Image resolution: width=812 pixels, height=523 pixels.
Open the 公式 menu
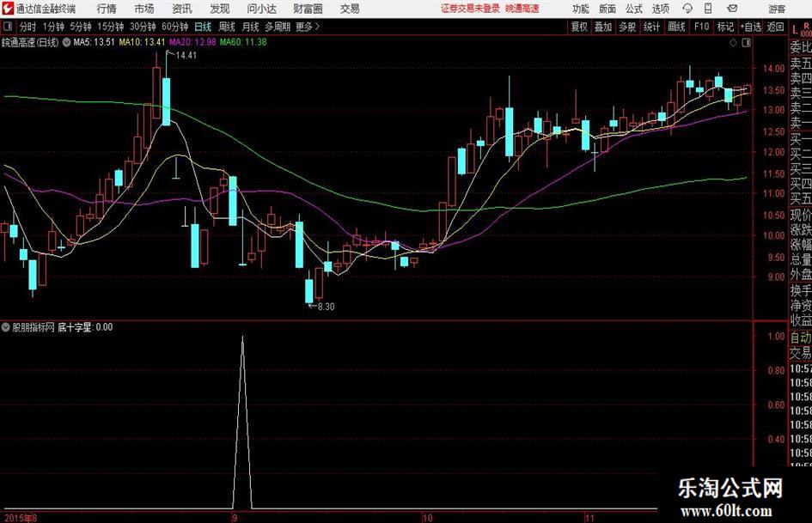[x=634, y=9]
